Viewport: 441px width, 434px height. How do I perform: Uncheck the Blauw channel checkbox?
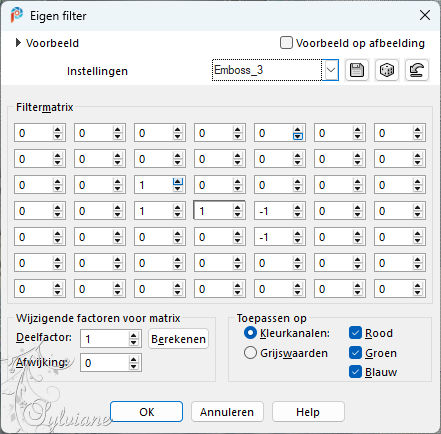(355, 372)
